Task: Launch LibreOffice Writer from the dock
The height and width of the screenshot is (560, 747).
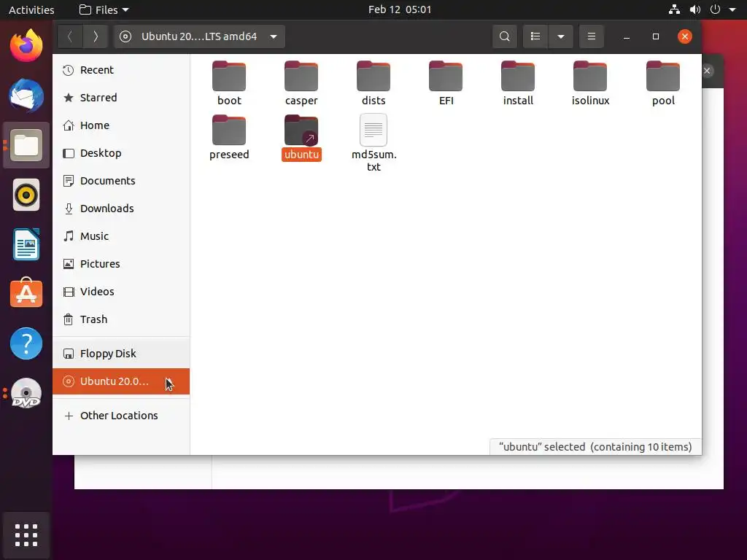Action: pyautogui.click(x=26, y=244)
